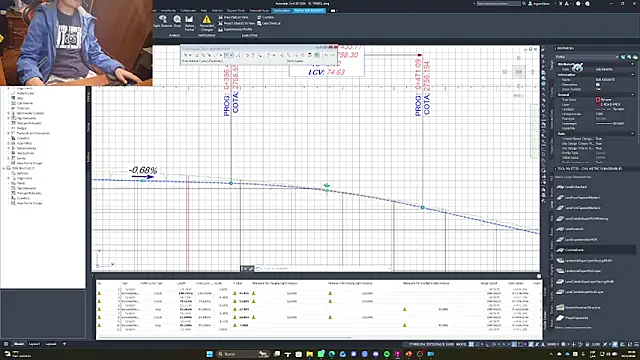Open the Station Tracker tool

189,23
